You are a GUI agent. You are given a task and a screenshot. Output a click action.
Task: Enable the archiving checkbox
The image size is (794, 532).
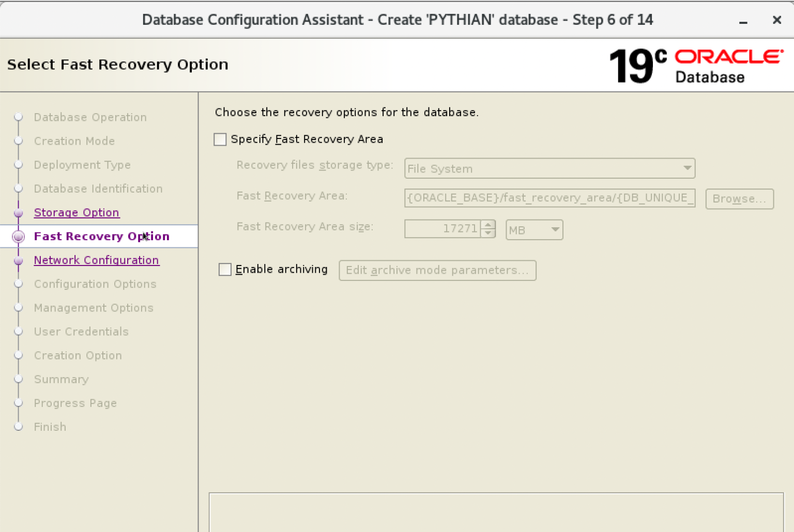[225, 269]
